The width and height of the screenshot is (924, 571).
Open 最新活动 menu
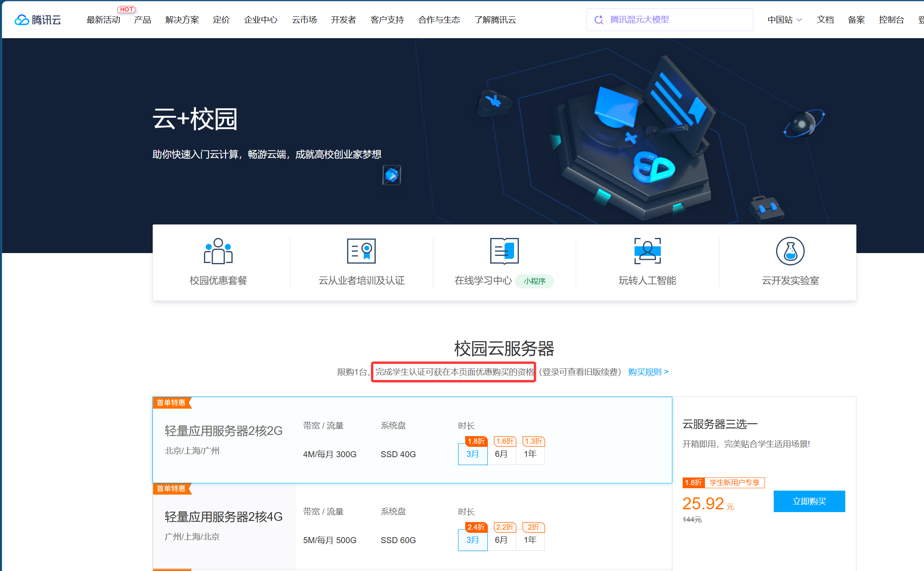tap(103, 20)
